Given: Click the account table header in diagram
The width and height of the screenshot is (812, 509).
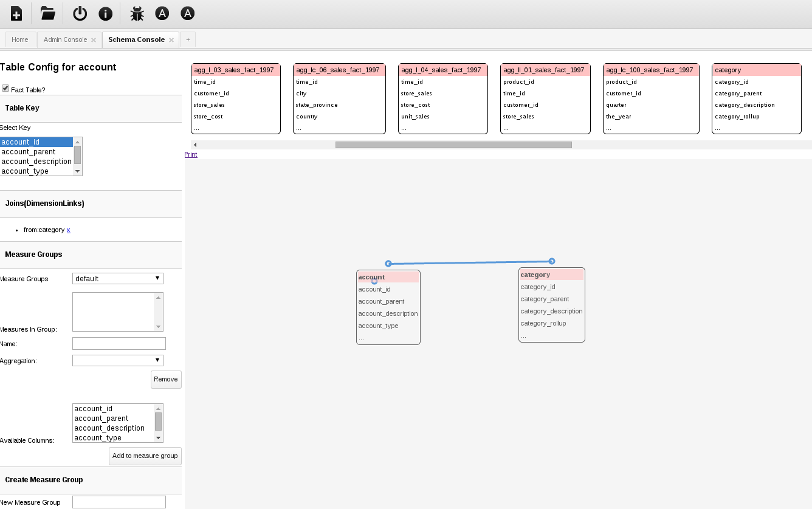Looking at the screenshot, I should [x=388, y=277].
